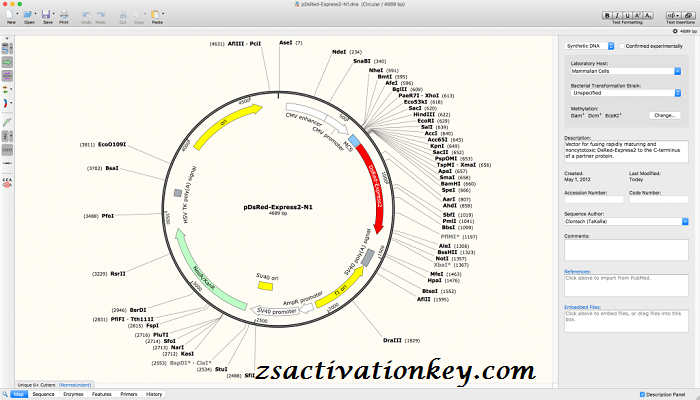Image resolution: width=700 pixels, height=400 pixels.
Task: Open the Laboratory Host Mammalian Cells dropdown
Action: point(625,71)
